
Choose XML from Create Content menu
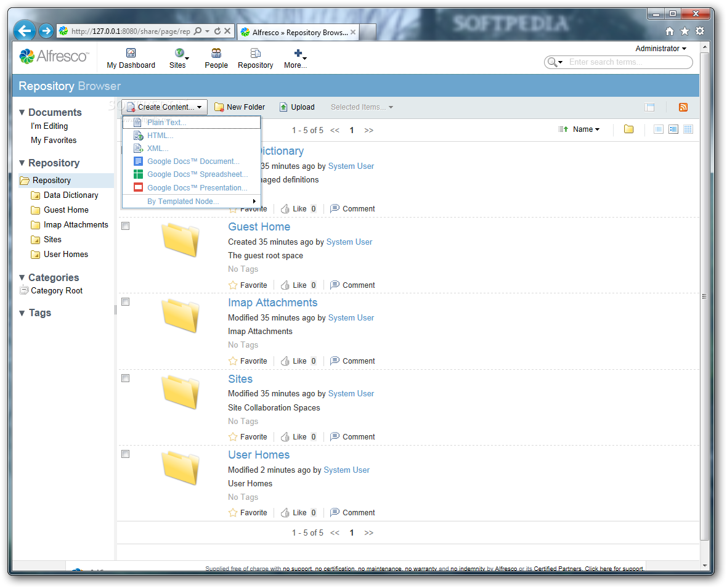point(192,149)
